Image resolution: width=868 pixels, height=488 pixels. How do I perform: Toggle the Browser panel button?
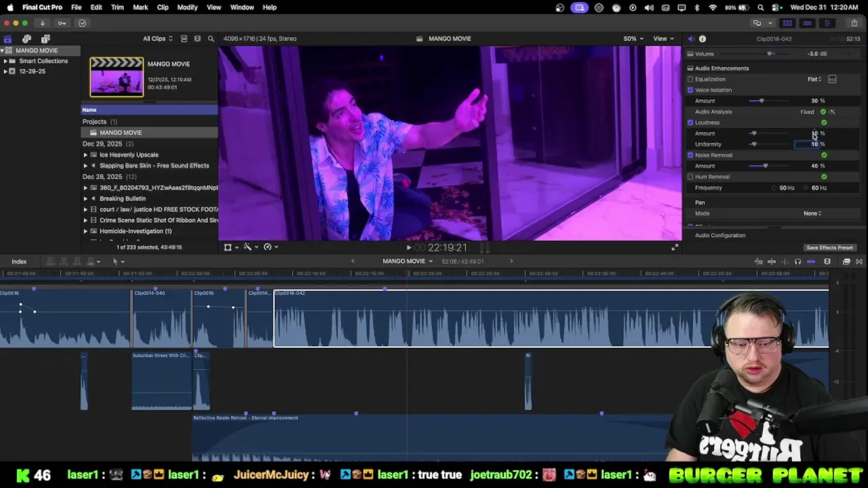point(787,23)
